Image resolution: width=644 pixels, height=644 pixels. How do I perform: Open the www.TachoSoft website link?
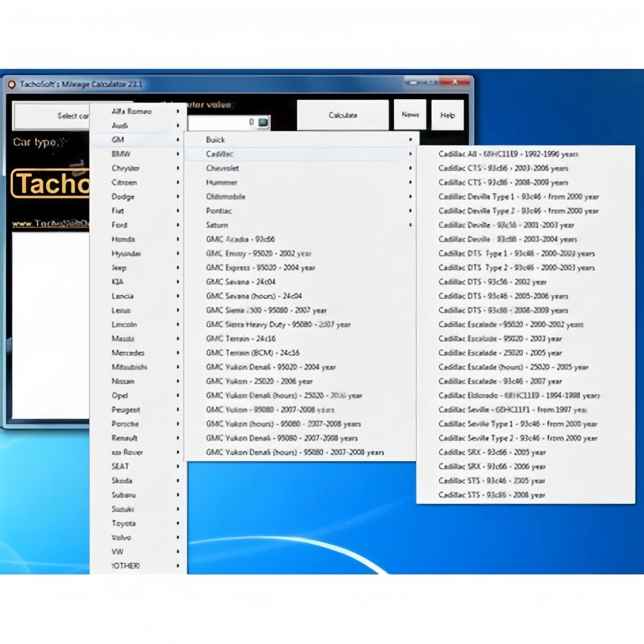(51, 224)
